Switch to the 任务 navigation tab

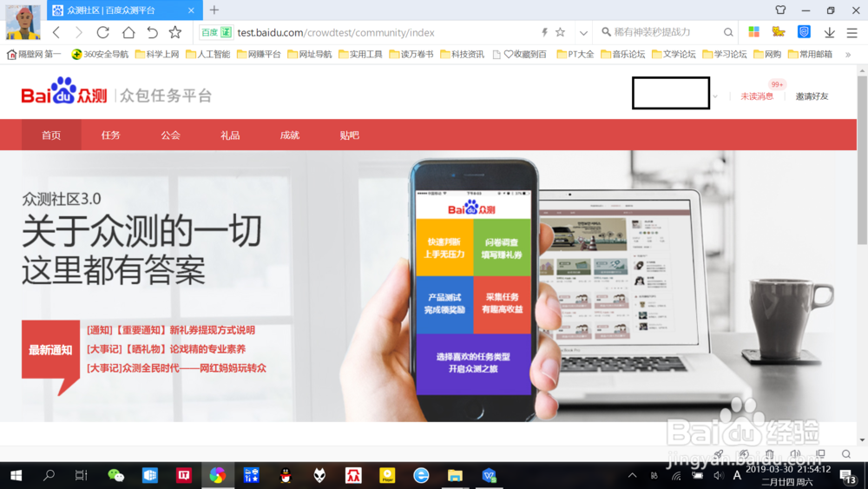[111, 135]
